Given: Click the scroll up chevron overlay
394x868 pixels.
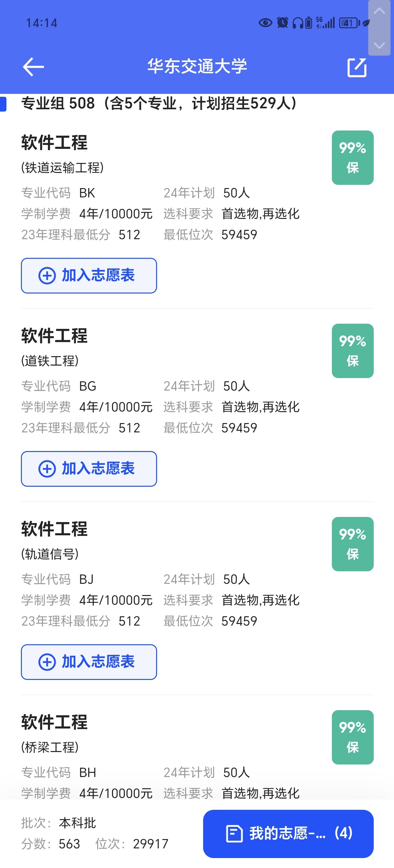Looking at the screenshot, I should [x=379, y=11].
